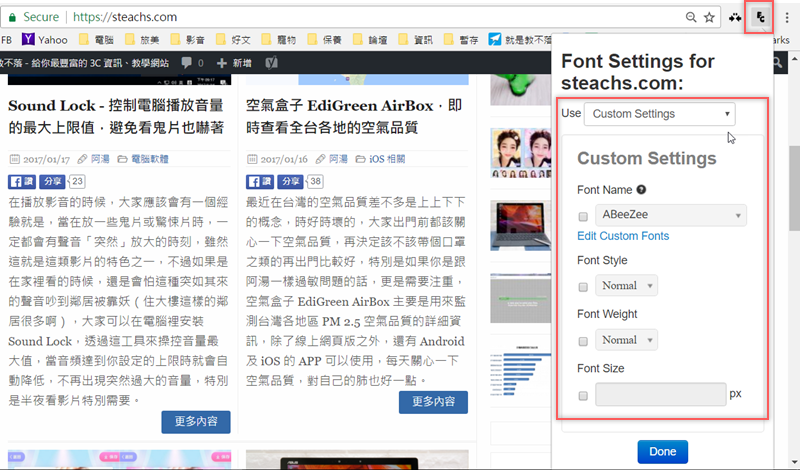The width and height of the screenshot is (800, 470).
Task: Bookmark this page with the star icon
Action: (709, 17)
